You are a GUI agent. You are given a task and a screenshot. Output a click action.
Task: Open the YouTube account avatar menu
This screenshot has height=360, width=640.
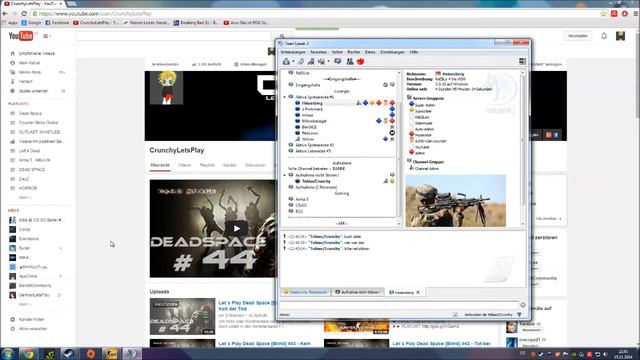(x=621, y=36)
